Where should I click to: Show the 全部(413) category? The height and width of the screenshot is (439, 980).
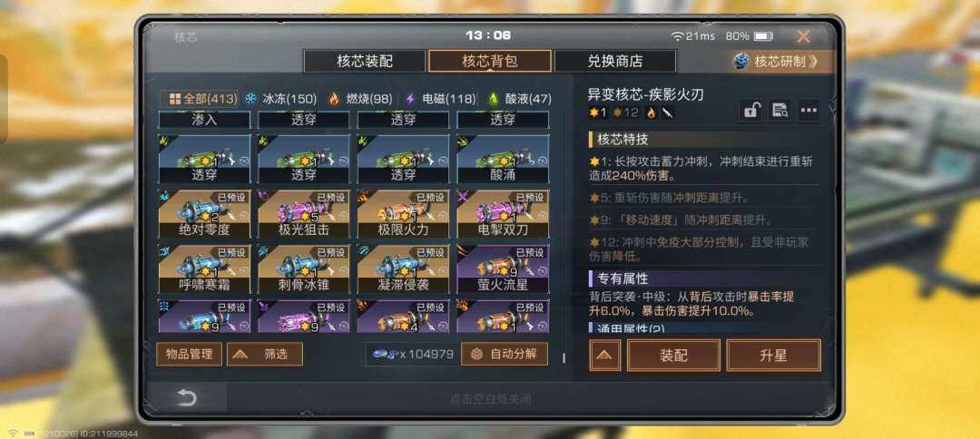[x=202, y=99]
